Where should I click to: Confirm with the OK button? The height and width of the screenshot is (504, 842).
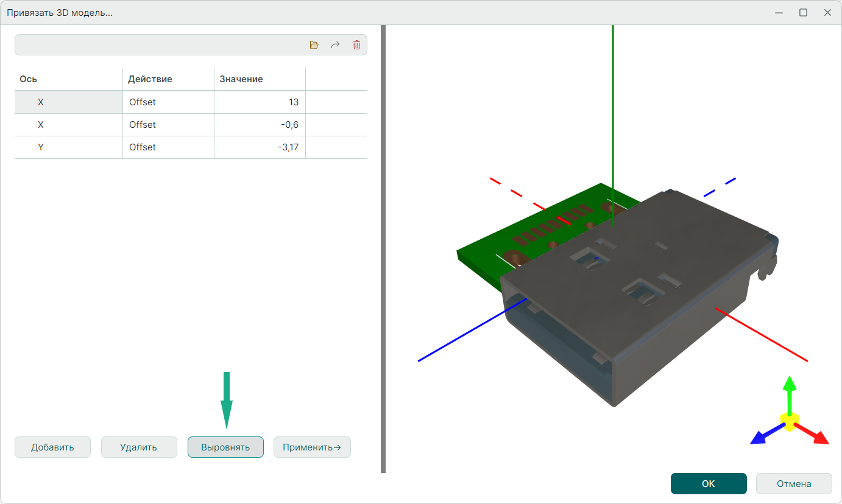pyautogui.click(x=708, y=484)
